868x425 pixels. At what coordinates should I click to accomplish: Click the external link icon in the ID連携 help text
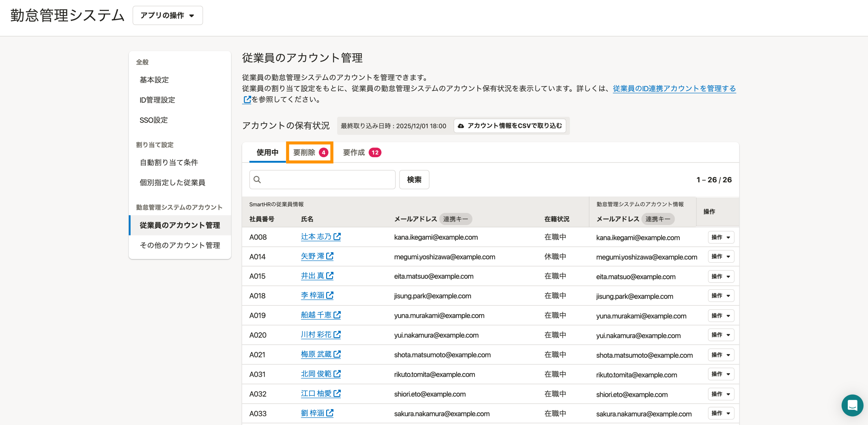point(247,100)
